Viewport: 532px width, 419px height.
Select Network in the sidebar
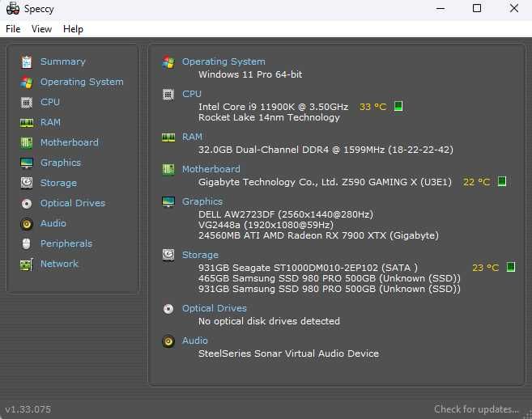pos(59,264)
